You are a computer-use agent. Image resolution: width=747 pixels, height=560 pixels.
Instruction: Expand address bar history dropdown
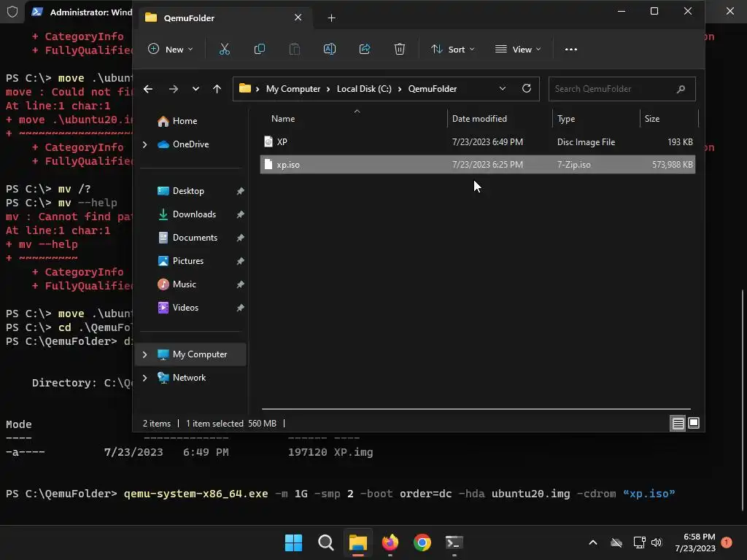[502, 88]
